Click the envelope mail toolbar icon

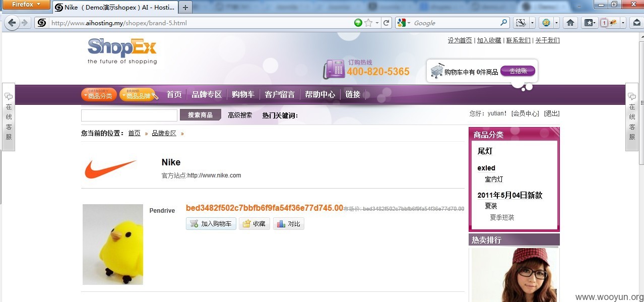637,23
